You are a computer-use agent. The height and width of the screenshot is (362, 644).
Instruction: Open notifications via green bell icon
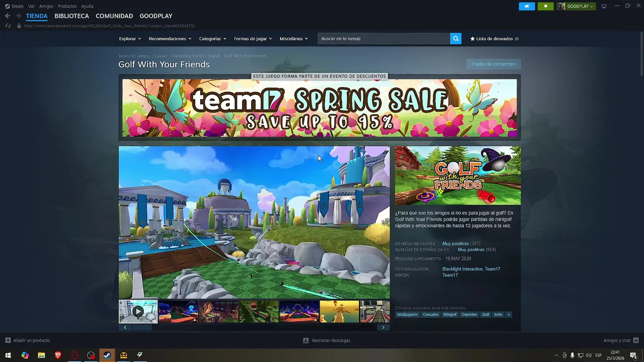click(x=546, y=6)
